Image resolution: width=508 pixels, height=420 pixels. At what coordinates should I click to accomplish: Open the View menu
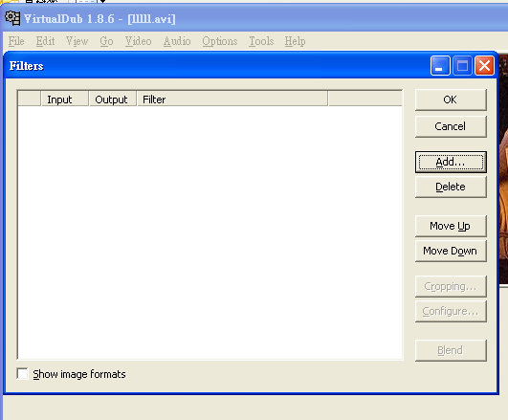[x=77, y=41]
